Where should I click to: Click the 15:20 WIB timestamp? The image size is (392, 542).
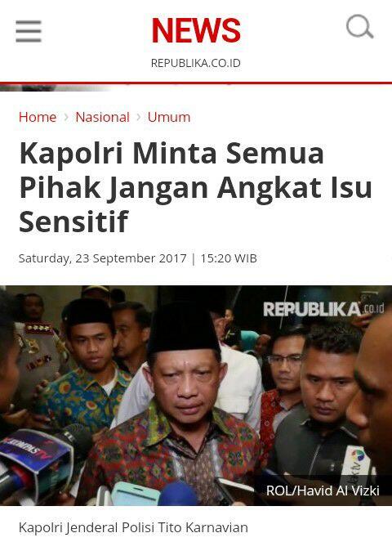(229, 258)
